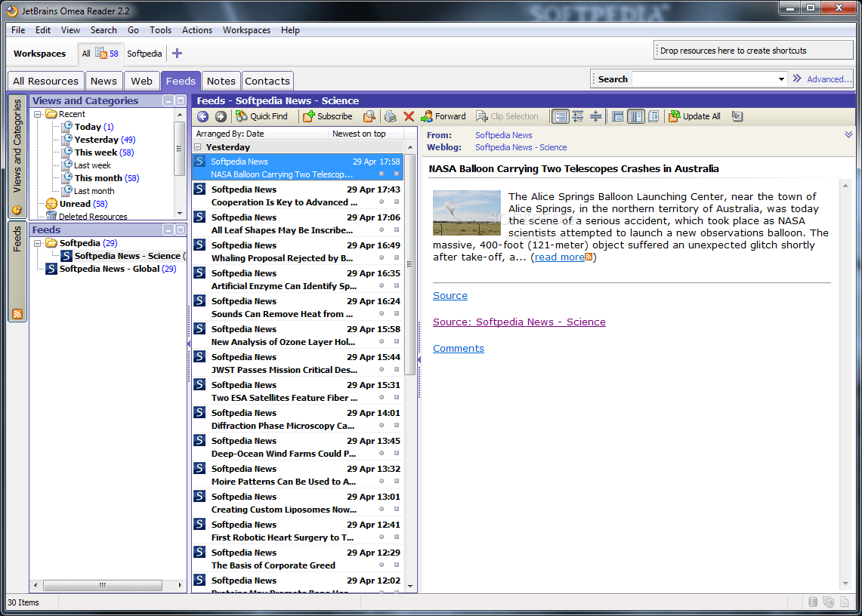Image resolution: width=862 pixels, height=616 pixels.
Task: Toggle the first list view mode icon
Action: (x=561, y=116)
